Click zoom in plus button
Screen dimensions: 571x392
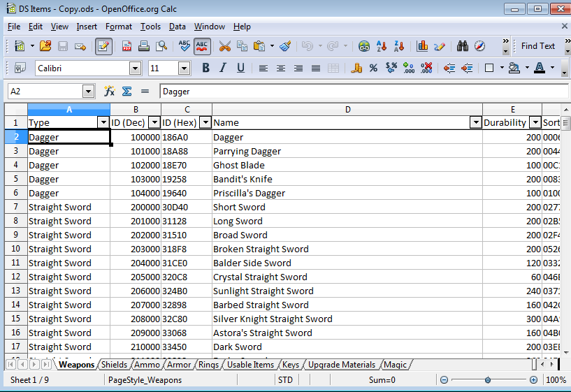(x=533, y=380)
